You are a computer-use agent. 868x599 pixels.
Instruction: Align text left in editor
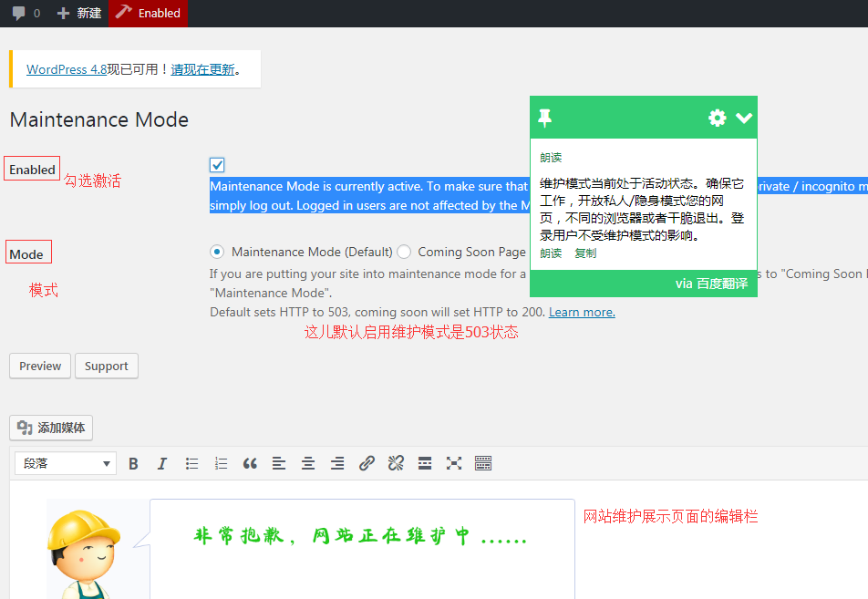pos(279,463)
